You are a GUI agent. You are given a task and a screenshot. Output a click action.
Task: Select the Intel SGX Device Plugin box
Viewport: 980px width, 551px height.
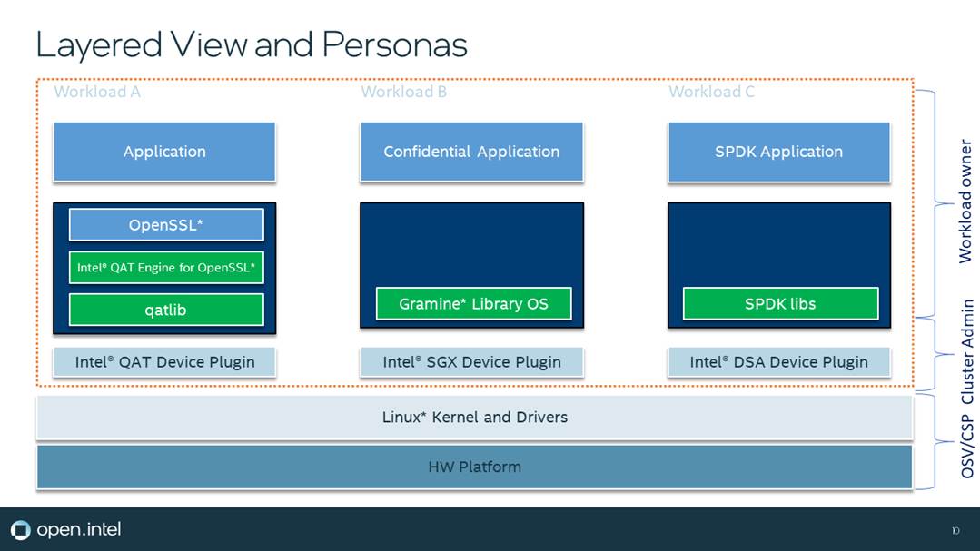(472, 362)
